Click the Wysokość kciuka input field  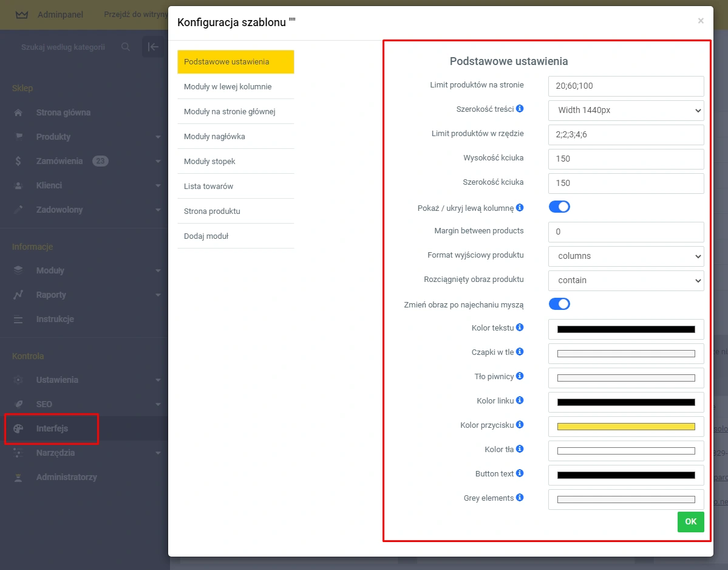pos(625,159)
